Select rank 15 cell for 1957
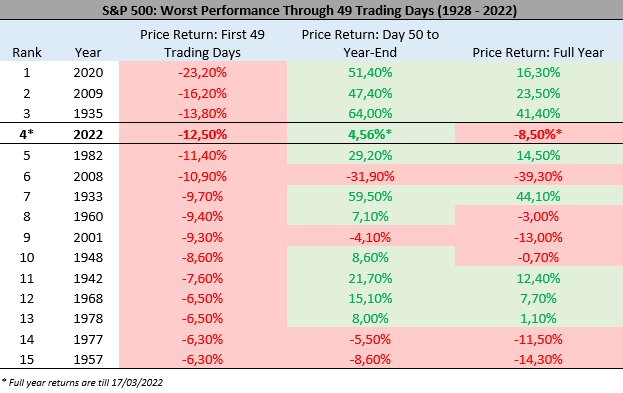Viewport: 623px width, 393px height. [x=27, y=360]
